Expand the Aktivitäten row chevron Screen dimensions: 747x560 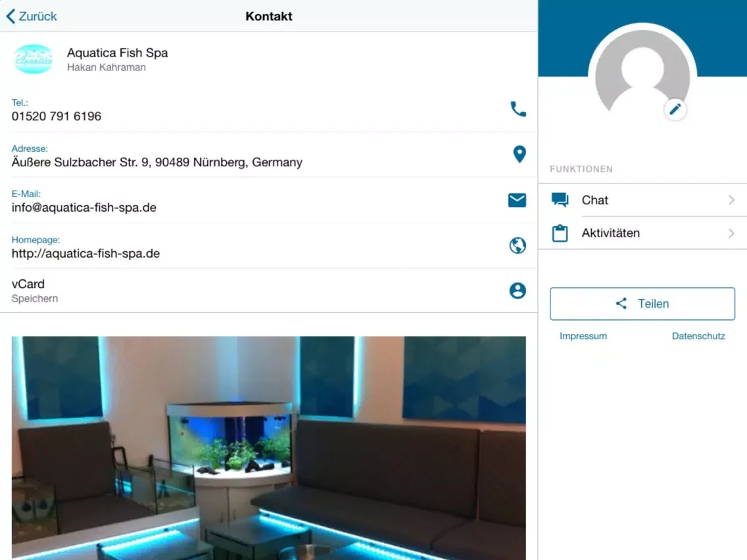coord(731,233)
